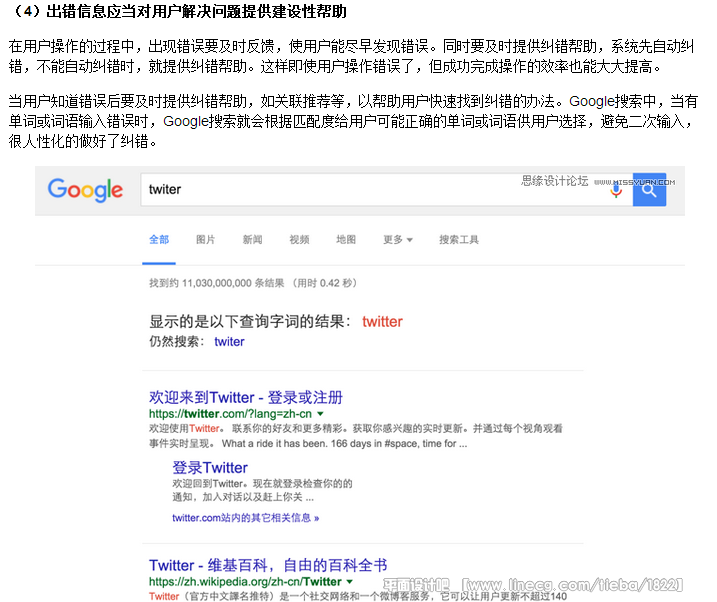Click the result count text 11,030,000,000
This screenshot has width=717, height=602.
pyautogui.click(x=217, y=283)
